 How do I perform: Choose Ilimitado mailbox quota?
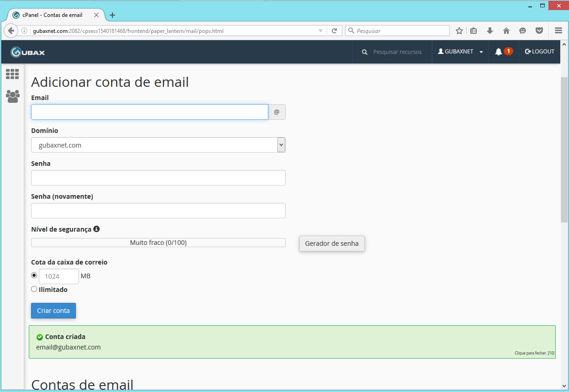[x=34, y=289]
